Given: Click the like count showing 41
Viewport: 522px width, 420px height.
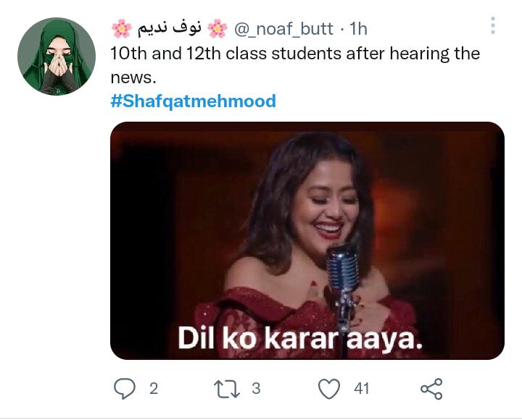Looking at the screenshot, I should (362, 389).
